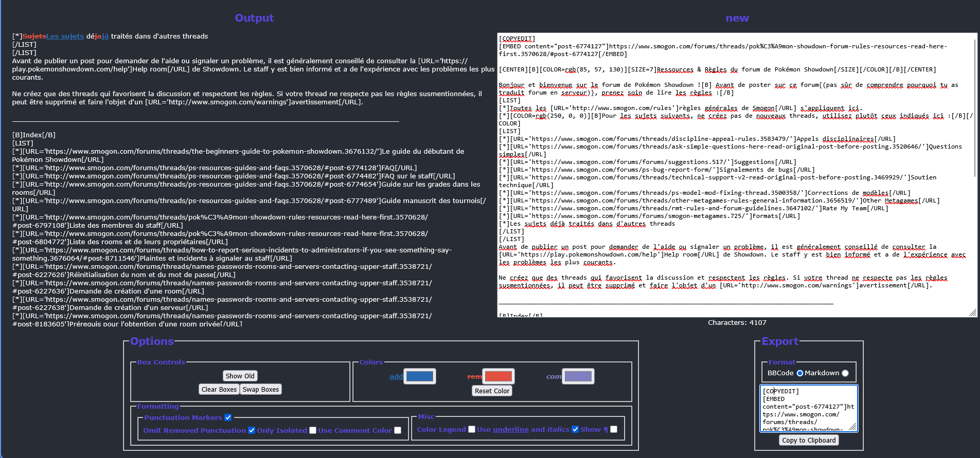Viewport: 980px width, 458px height.
Task: Click the Options legend title
Action: (x=152, y=341)
